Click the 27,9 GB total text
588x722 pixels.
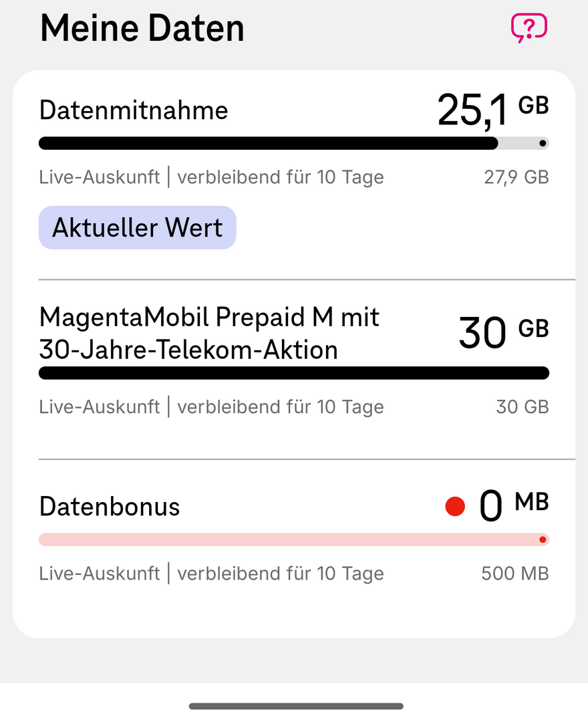tap(516, 177)
